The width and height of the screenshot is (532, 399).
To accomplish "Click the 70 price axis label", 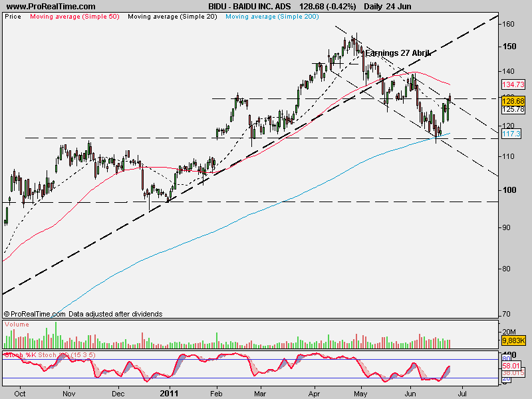I will [506, 314].
